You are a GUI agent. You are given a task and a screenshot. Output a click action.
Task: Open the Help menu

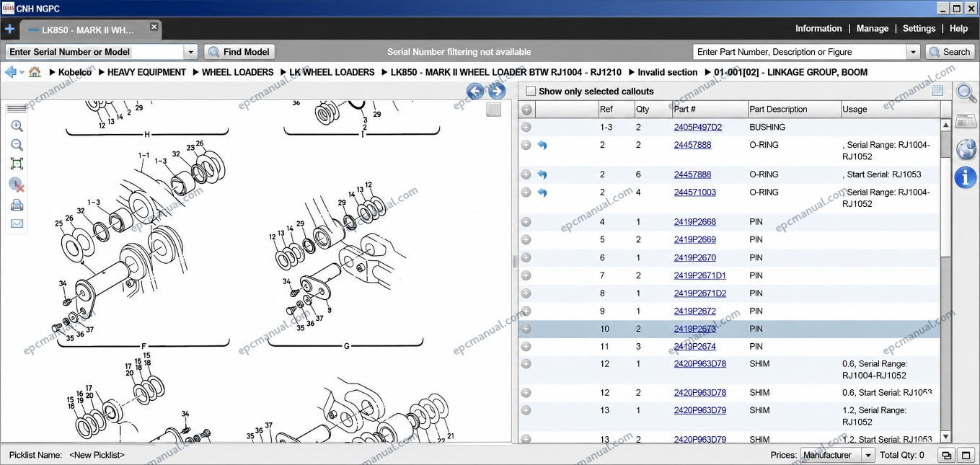[x=958, y=29]
